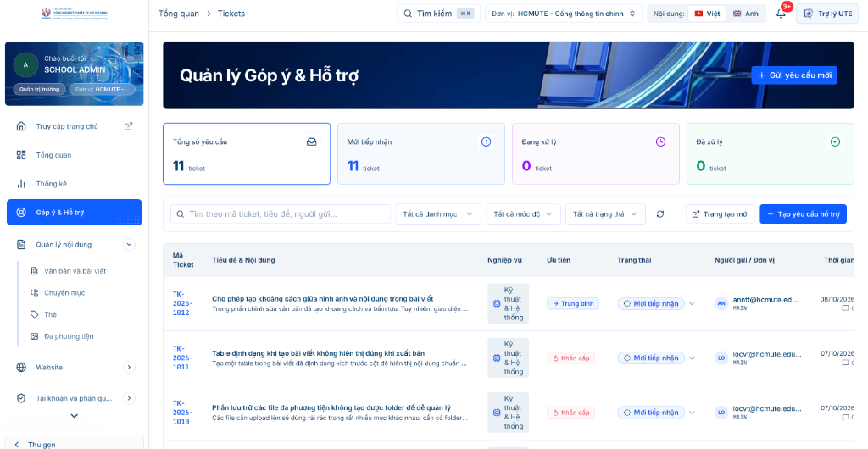Click the magnifier icon in ticket search box
Screen dimensions: 868x449
click(181, 214)
